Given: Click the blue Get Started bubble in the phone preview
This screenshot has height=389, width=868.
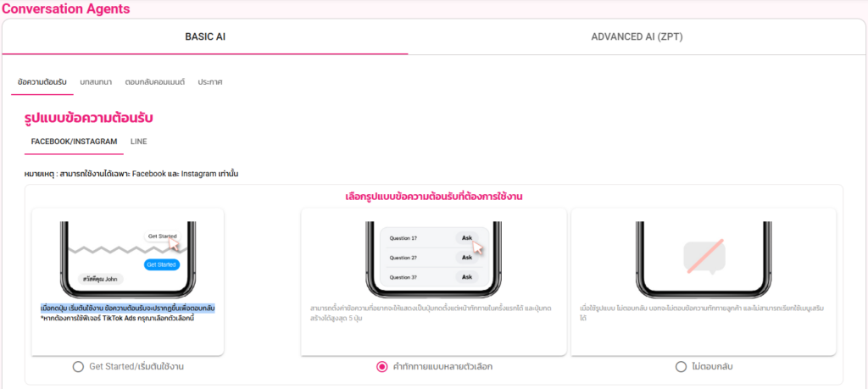Looking at the screenshot, I should (x=161, y=264).
